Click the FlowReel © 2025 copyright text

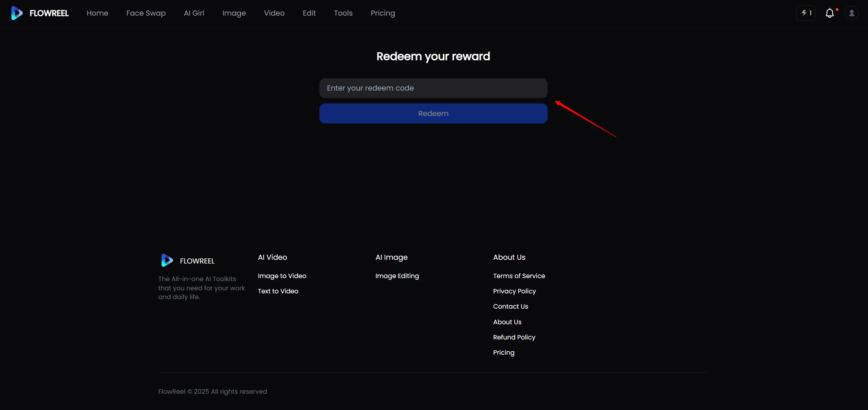coord(213,392)
